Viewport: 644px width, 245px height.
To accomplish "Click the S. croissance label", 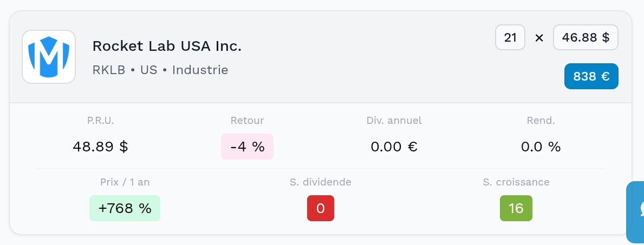I will coord(516,182).
